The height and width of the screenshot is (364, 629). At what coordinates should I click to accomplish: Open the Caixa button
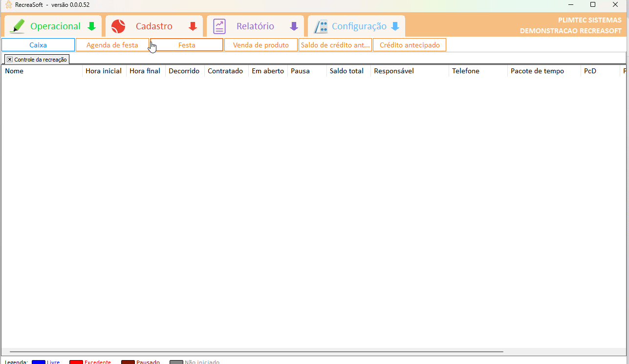(x=38, y=45)
